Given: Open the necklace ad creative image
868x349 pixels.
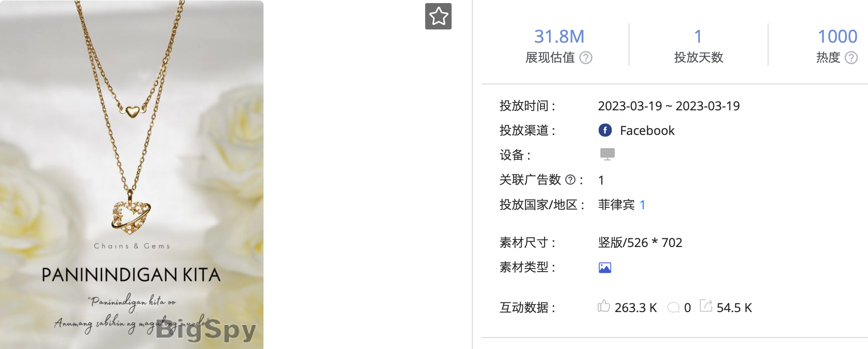Looking at the screenshot, I should tap(132, 174).
